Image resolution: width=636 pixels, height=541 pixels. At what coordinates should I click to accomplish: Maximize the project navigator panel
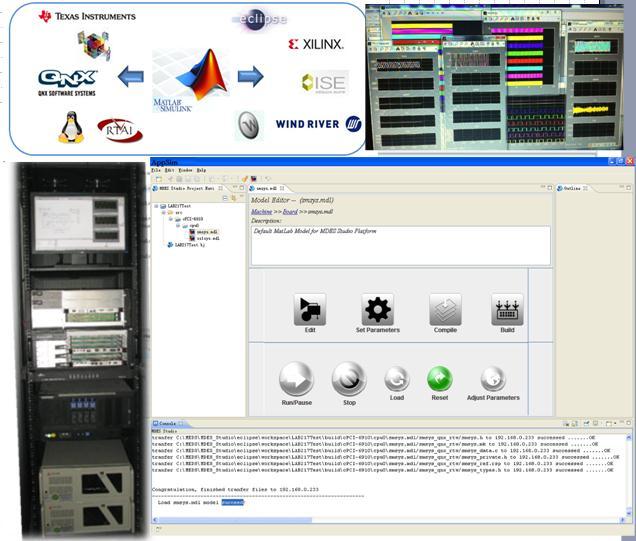pyautogui.click(x=242, y=188)
